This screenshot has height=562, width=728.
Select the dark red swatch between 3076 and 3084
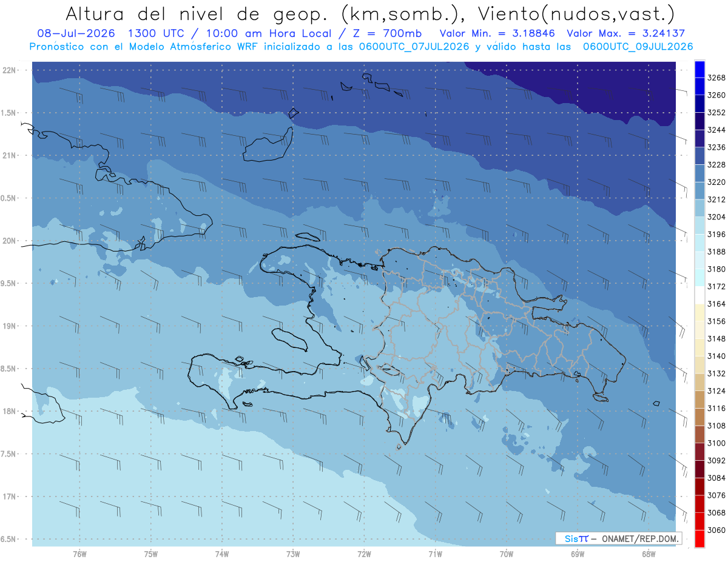(699, 487)
